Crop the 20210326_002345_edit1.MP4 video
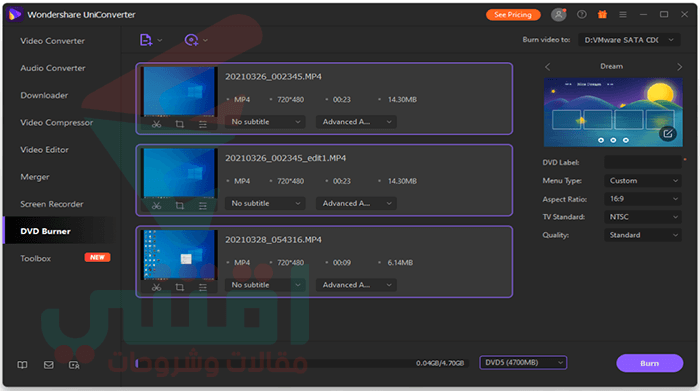The height and width of the screenshot is (391, 700). click(x=179, y=206)
